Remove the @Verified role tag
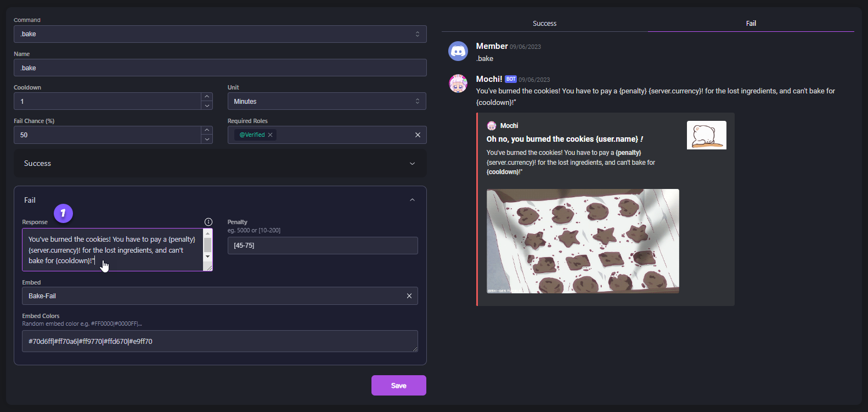The height and width of the screenshot is (412, 868). click(x=270, y=135)
